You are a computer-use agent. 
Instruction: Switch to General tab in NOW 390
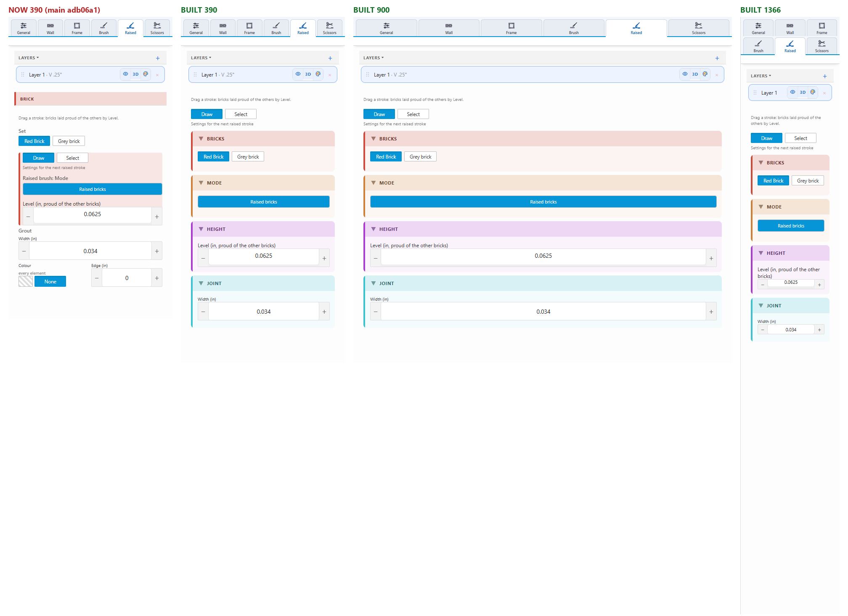pyautogui.click(x=24, y=28)
